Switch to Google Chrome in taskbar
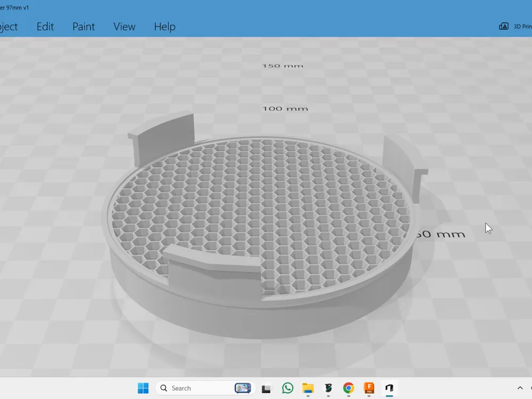This screenshot has height=399, width=532. pyautogui.click(x=348, y=388)
